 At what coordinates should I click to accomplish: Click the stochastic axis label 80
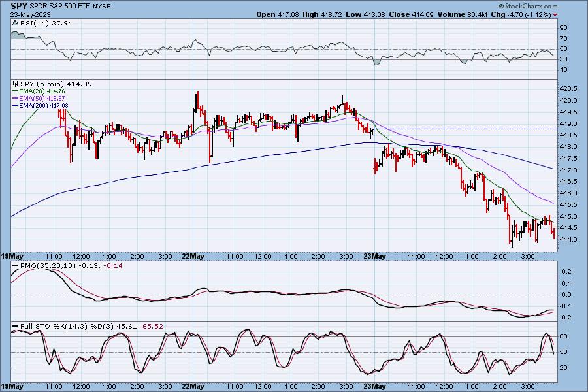pos(563,336)
